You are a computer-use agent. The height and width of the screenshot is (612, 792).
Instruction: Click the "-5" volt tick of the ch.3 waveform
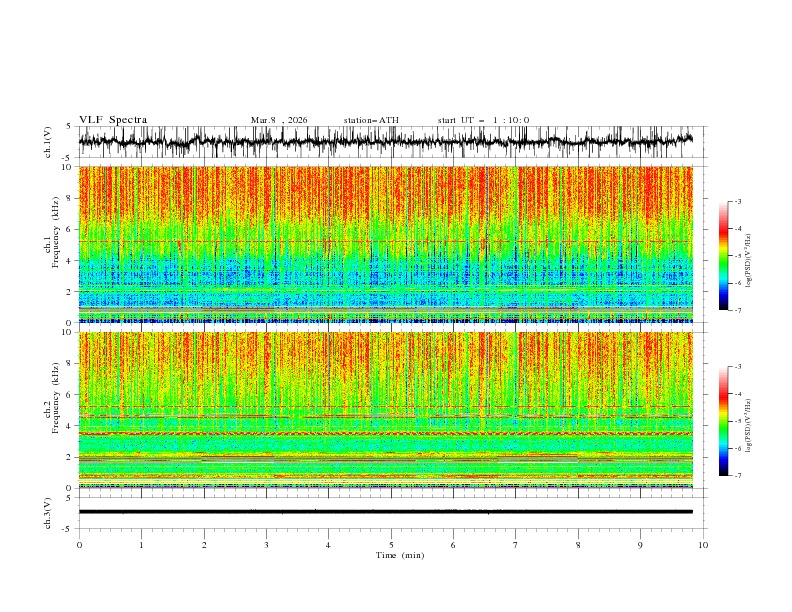[68, 529]
